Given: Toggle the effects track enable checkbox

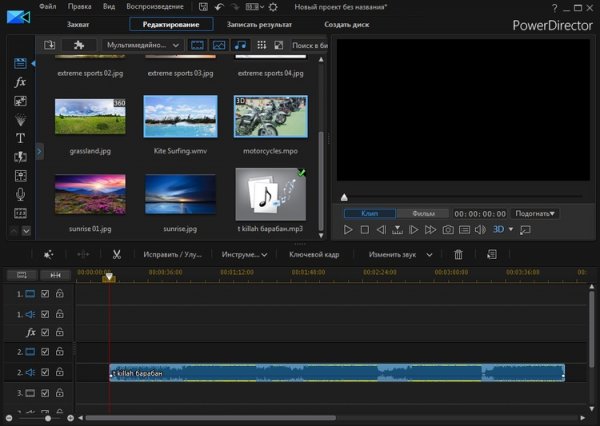Looking at the screenshot, I should click(x=45, y=332).
